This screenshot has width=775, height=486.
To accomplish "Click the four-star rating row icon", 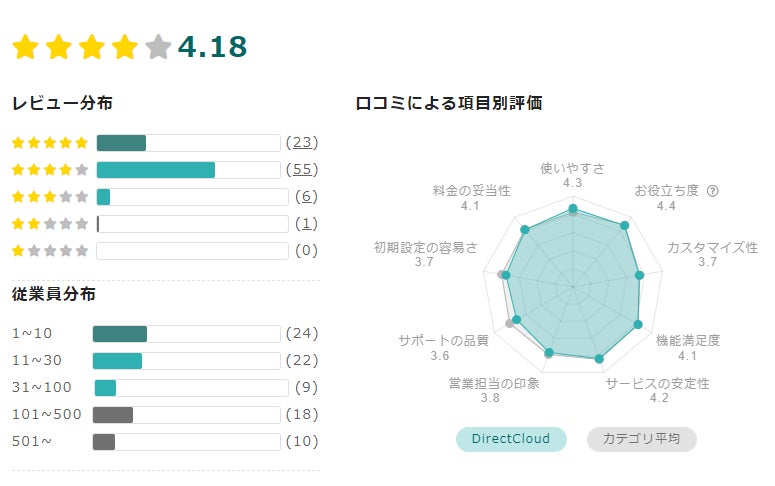I will click(50, 170).
